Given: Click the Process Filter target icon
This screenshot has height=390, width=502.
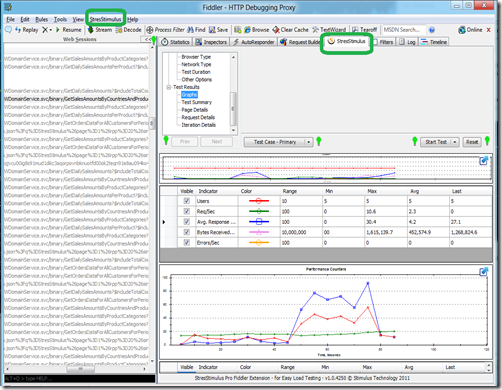Looking at the screenshot, I should point(150,30).
